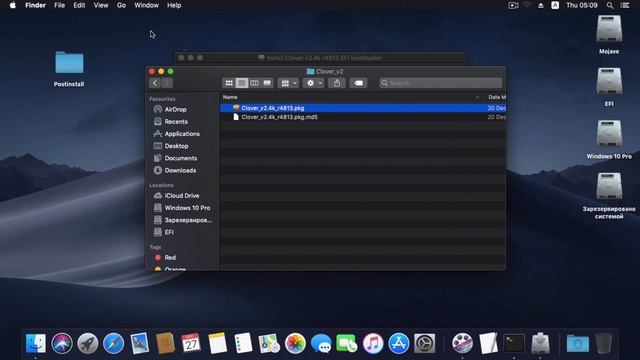Open the File menu

click(x=60, y=5)
